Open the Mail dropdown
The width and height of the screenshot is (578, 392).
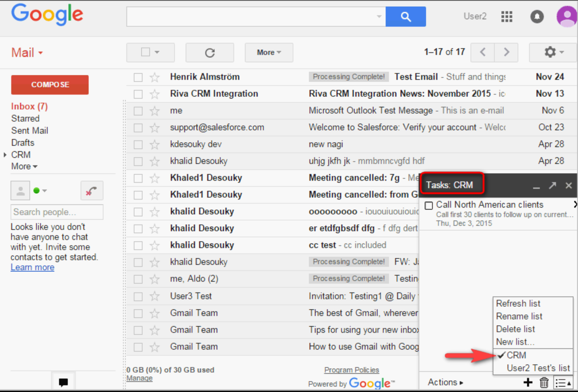click(27, 52)
